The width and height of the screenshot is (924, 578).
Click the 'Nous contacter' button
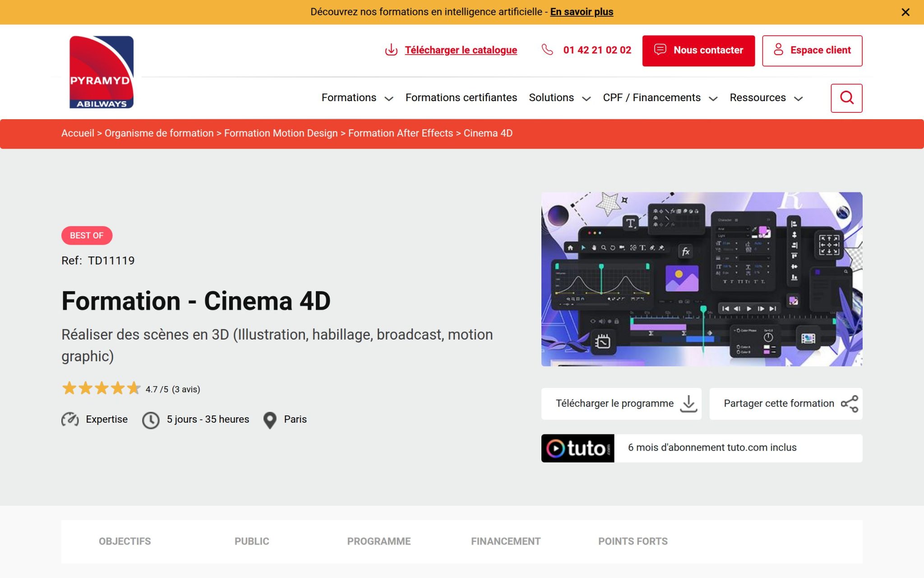(x=698, y=51)
